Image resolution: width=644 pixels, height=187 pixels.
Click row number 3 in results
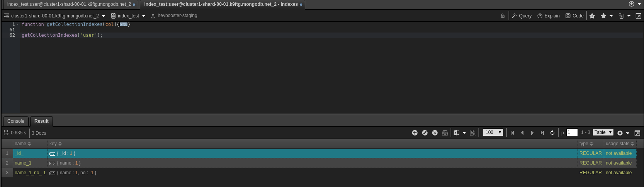click(7, 173)
